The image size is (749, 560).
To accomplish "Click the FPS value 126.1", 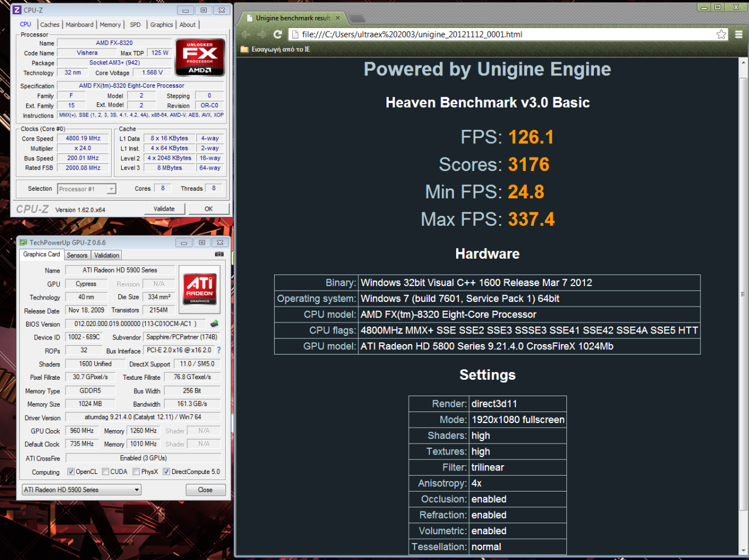I will pyautogui.click(x=531, y=137).
